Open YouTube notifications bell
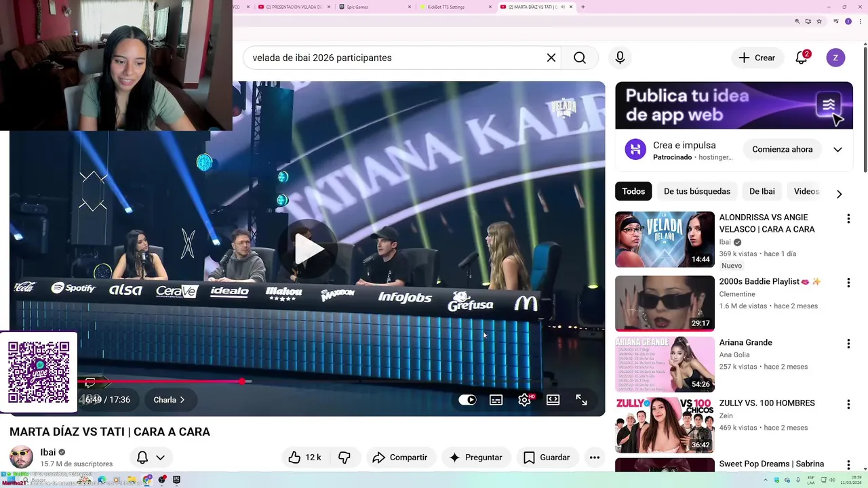868x488 pixels. tap(802, 58)
